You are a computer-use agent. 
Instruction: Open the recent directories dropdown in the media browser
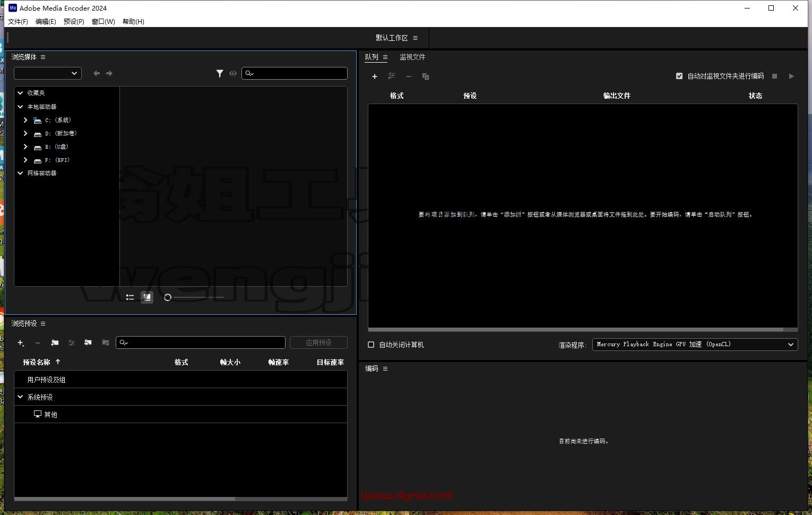pos(48,73)
